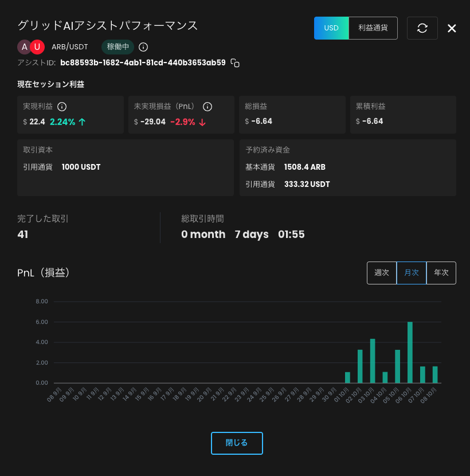Viewport: 470px width, 476px height.
Task: Open the info tooltip next to 実現利益
Action: tap(62, 106)
